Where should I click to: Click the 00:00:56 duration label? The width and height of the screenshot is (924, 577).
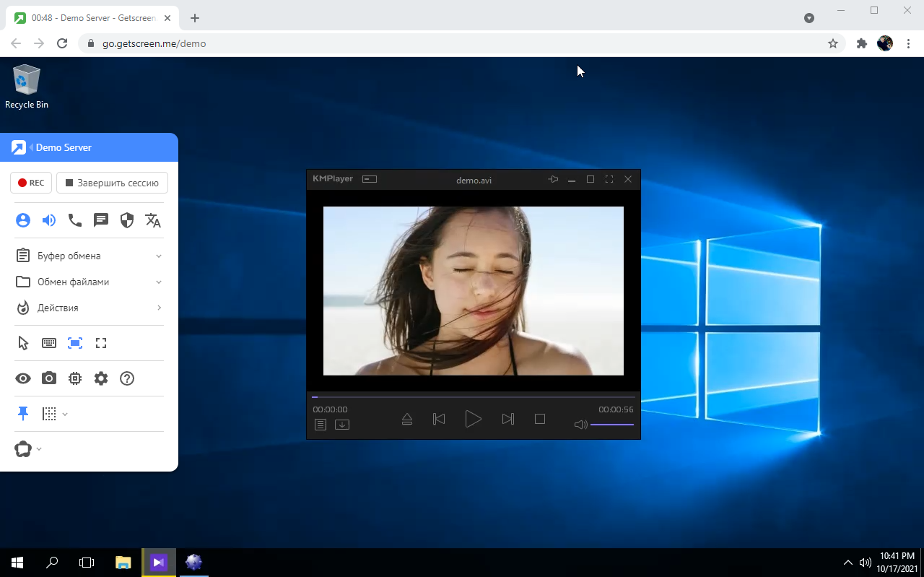click(616, 409)
